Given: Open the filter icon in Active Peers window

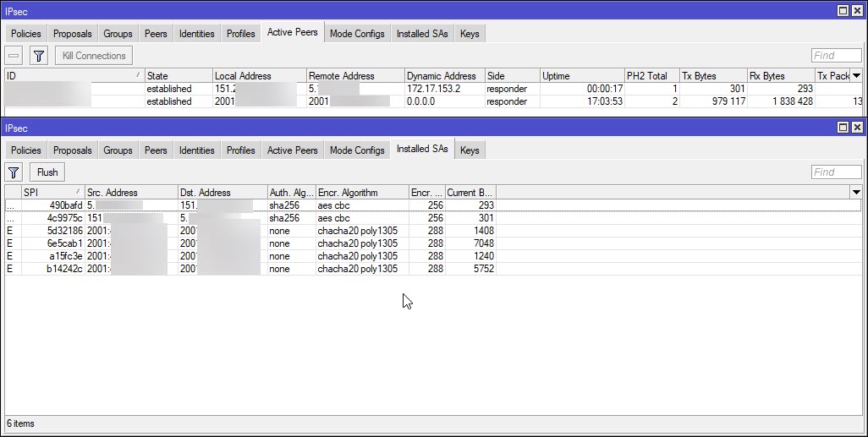Looking at the screenshot, I should click(x=39, y=55).
